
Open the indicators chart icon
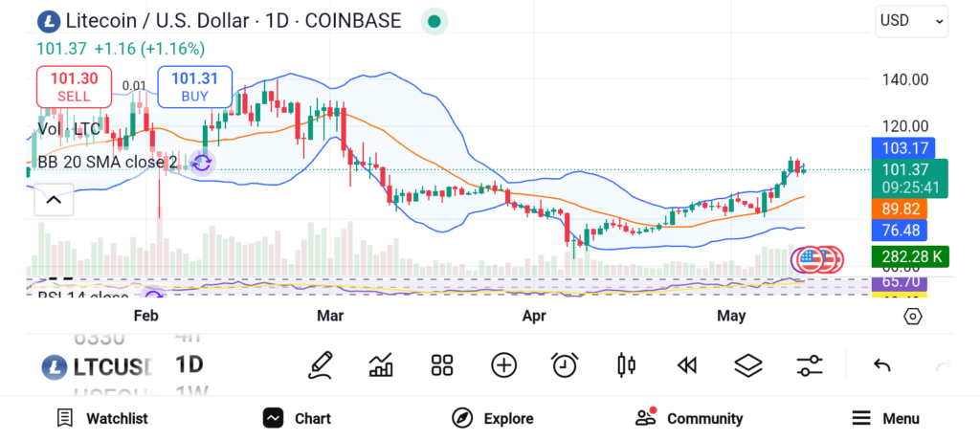tap(381, 364)
